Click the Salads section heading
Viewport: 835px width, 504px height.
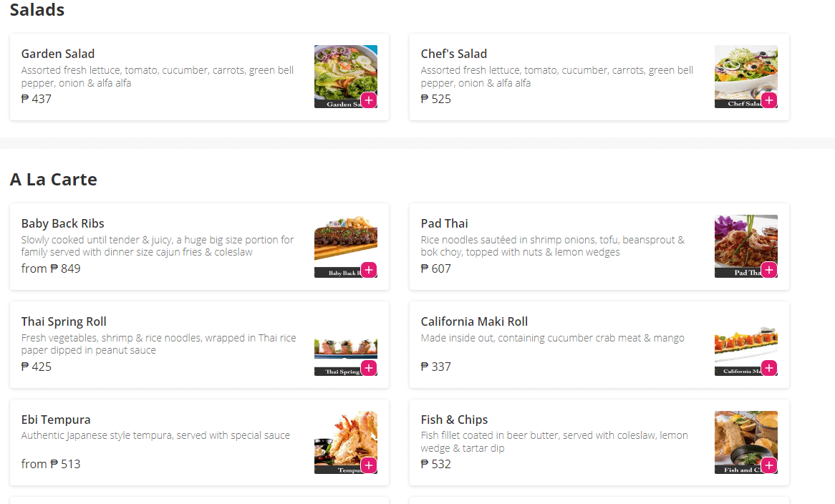(37, 10)
